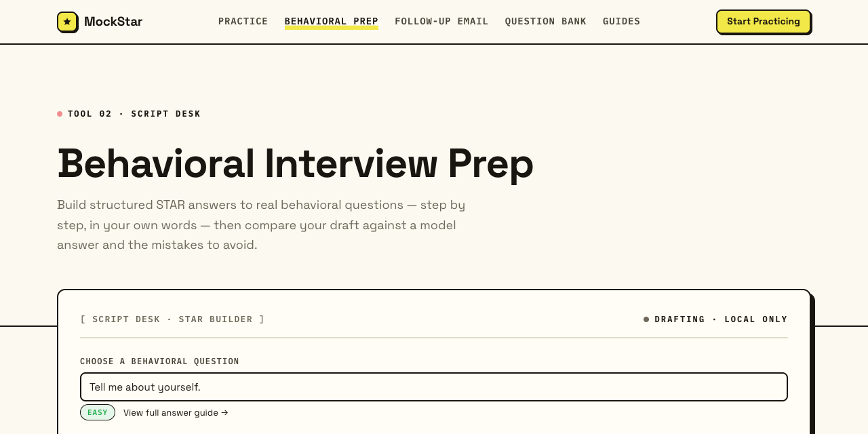Open the Practice nav item
Screen dimensions: 868x434
click(243, 22)
